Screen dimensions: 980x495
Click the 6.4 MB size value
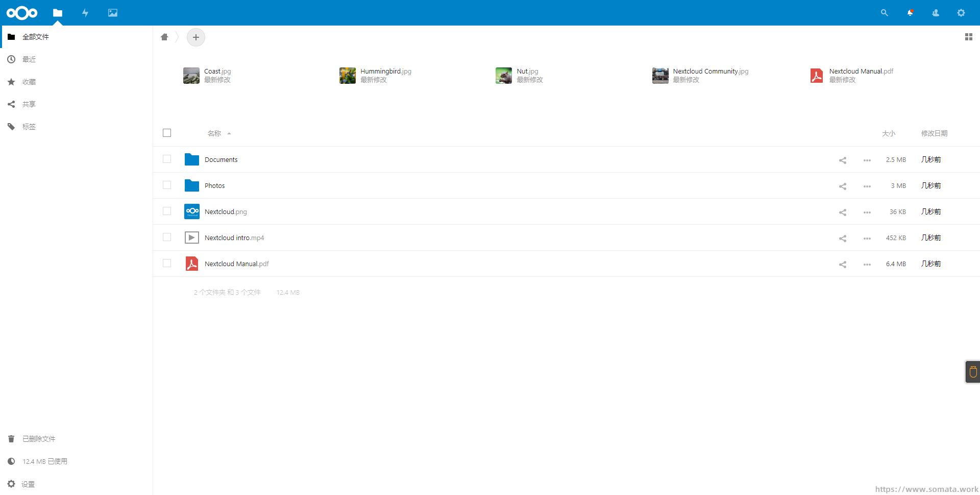click(896, 264)
